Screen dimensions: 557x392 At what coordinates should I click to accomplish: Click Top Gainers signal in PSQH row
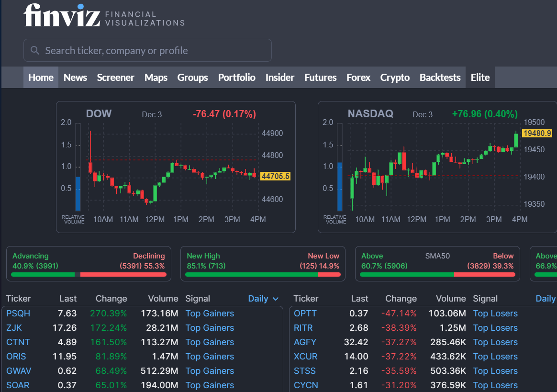[x=210, y=314]
